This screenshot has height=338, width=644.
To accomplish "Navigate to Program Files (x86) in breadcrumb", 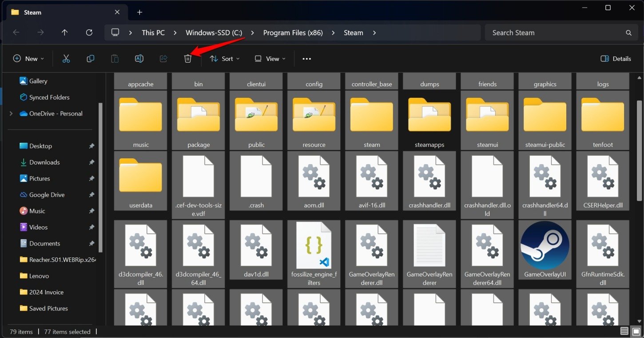I will coord(293,32).
